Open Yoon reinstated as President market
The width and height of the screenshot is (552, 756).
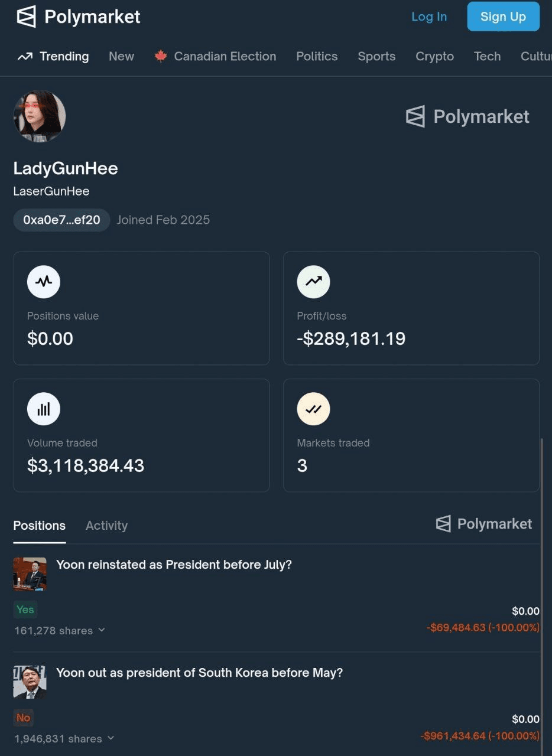pos(174,565)
